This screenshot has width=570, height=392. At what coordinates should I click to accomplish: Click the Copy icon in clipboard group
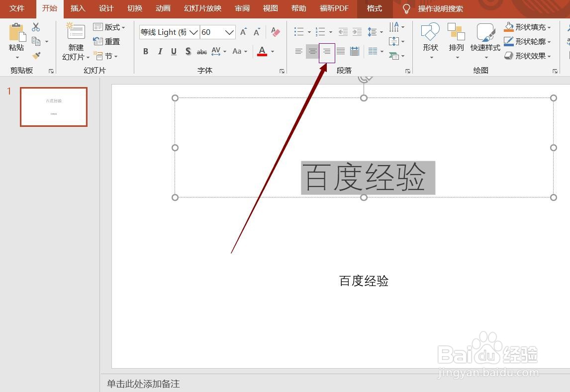[x=36, y=41]
